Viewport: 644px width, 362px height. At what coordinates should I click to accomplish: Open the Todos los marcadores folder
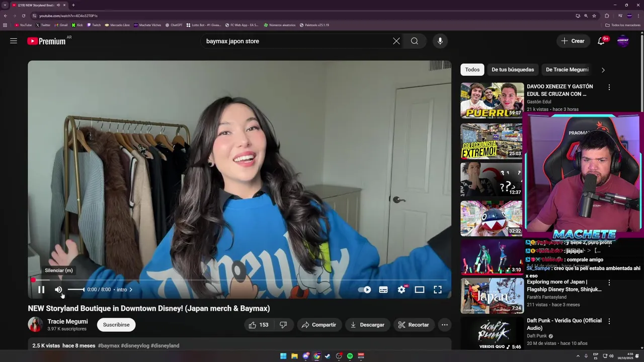point(623,25)
